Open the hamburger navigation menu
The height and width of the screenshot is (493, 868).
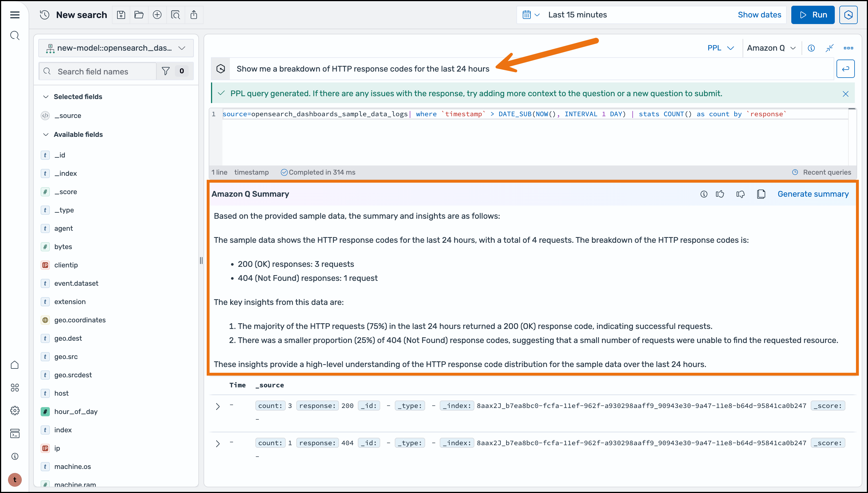click(15, 15)
